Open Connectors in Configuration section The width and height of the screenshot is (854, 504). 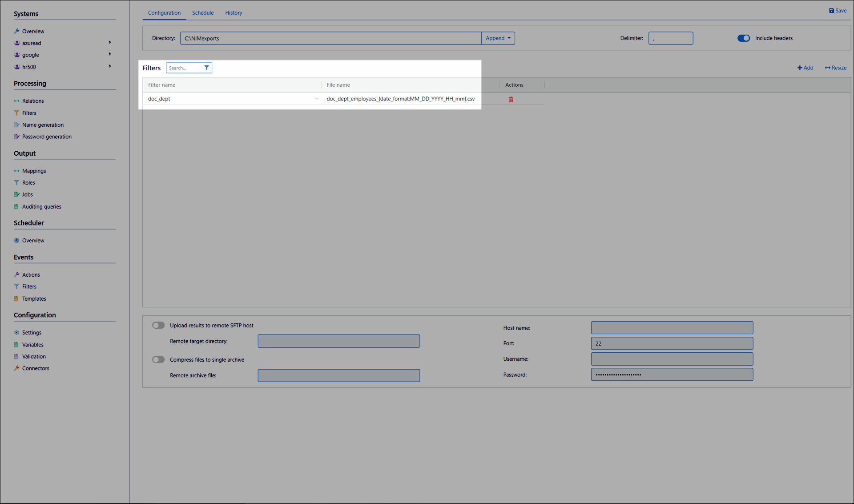(x=36, y=368)
